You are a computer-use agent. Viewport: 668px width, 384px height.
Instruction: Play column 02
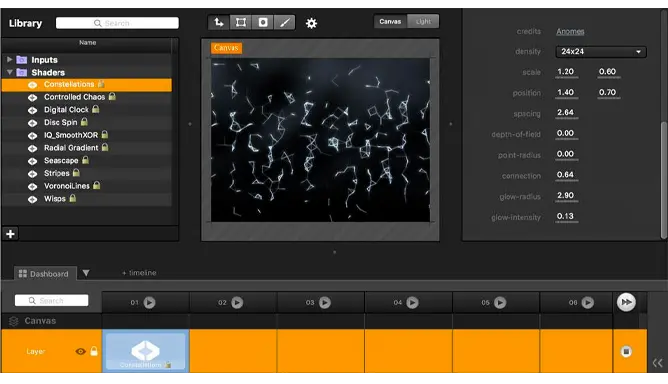[237, 303]
